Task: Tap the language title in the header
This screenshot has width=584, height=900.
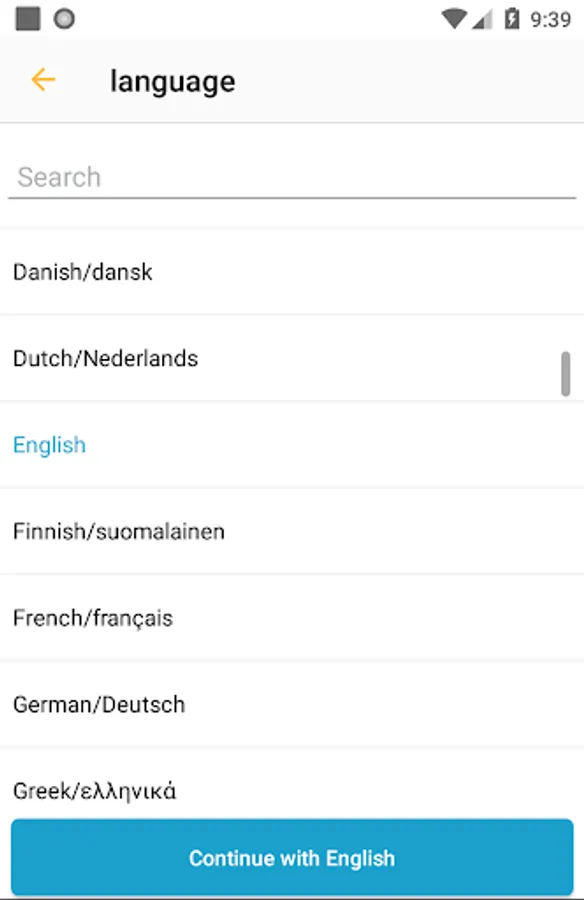Action: [x=173, y=80]
